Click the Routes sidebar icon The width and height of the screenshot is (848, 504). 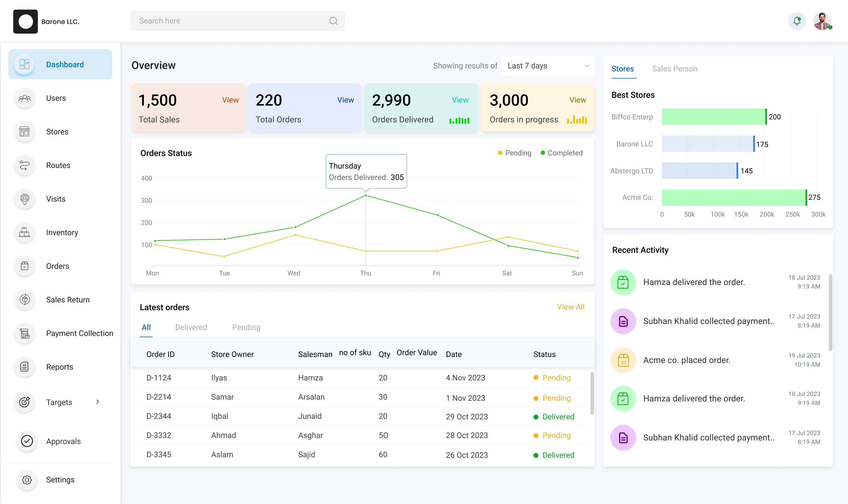coord(24,165)
